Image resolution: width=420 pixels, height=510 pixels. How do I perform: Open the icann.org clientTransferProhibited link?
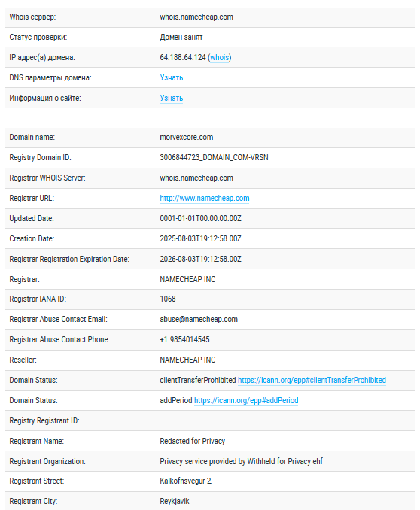(x=312, y=380)
